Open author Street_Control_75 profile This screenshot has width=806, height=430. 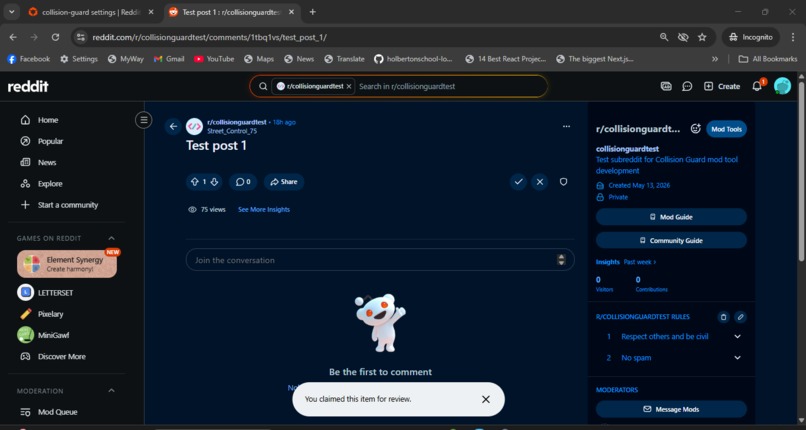(232, 131)
